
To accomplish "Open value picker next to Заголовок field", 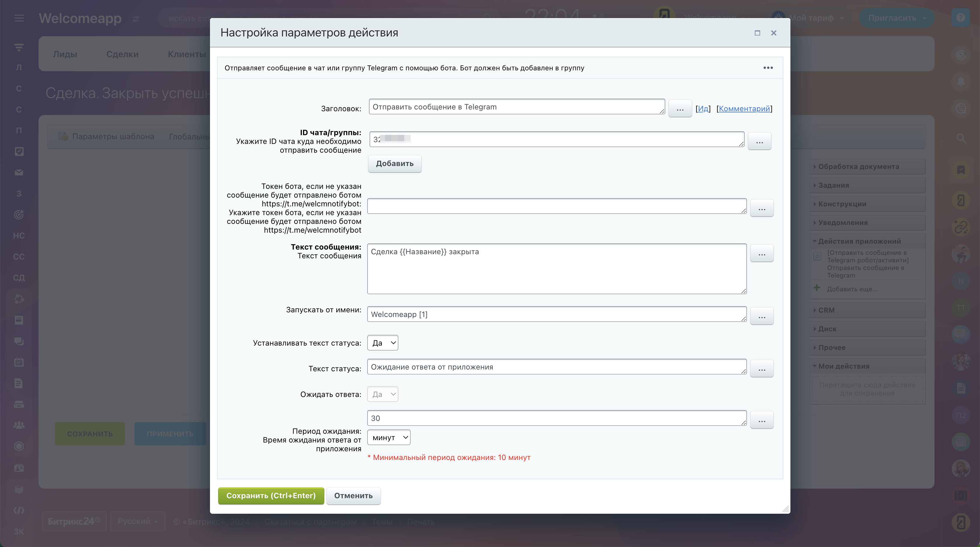I will (680, 109).
